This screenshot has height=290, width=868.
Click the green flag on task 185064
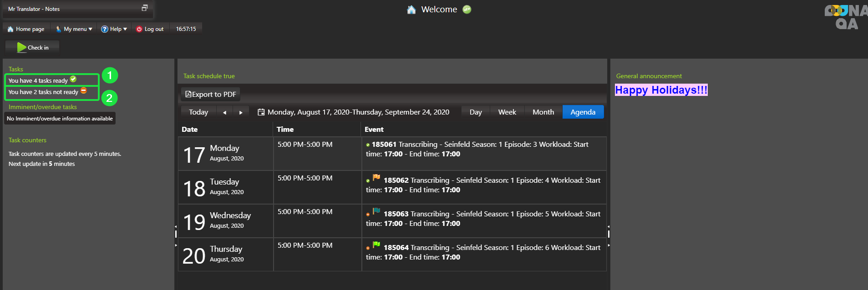(376, 245)
